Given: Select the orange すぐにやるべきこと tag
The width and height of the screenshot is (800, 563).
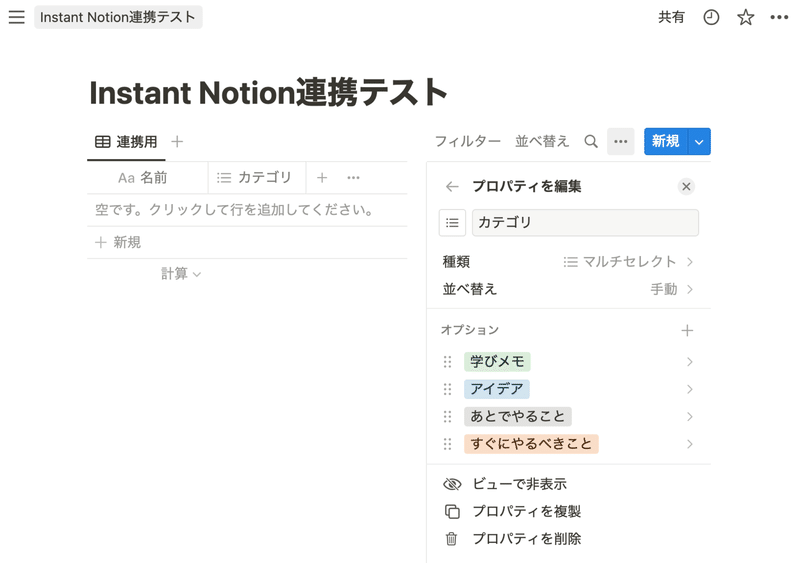Looking at the screenshot, I should 531,444.
